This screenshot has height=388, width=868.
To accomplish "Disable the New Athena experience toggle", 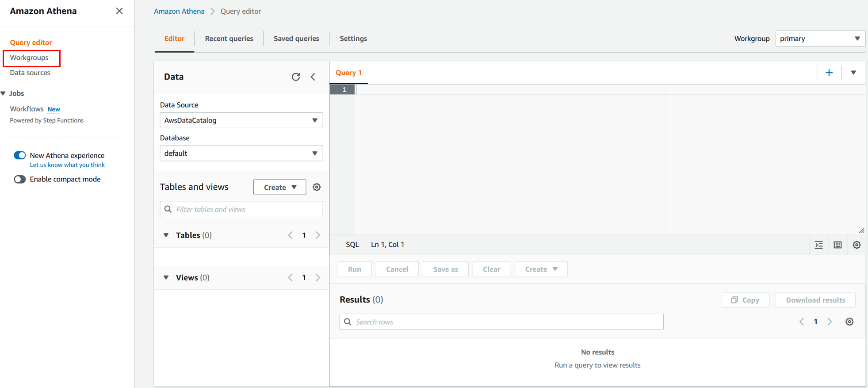I will 20,155.
